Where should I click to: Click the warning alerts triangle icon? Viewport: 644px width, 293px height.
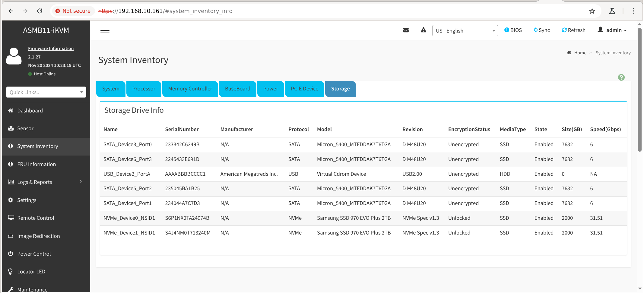424,30
